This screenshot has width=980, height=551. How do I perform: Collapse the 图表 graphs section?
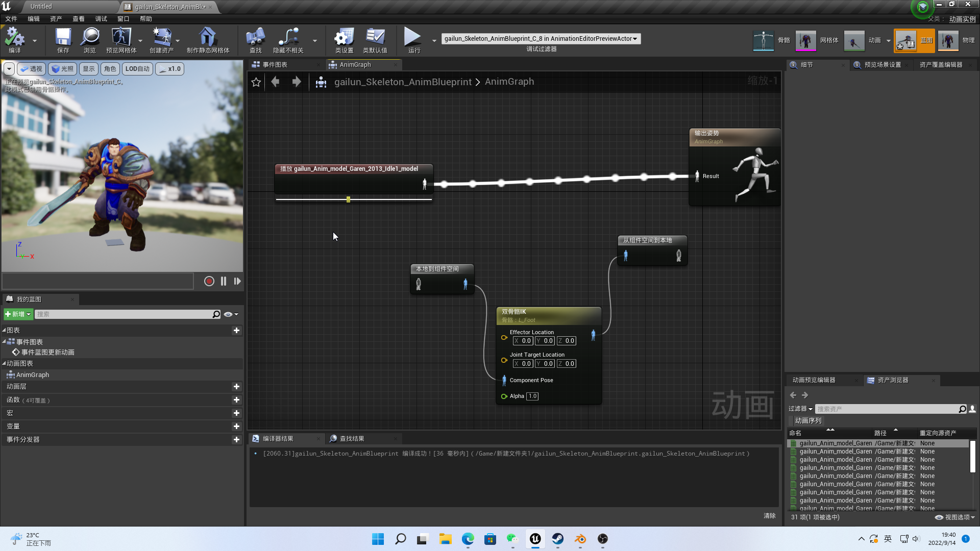point(4,331)
